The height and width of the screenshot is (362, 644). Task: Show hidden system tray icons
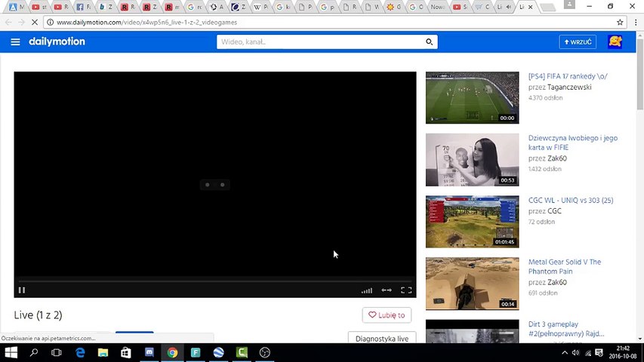point(565,352)
